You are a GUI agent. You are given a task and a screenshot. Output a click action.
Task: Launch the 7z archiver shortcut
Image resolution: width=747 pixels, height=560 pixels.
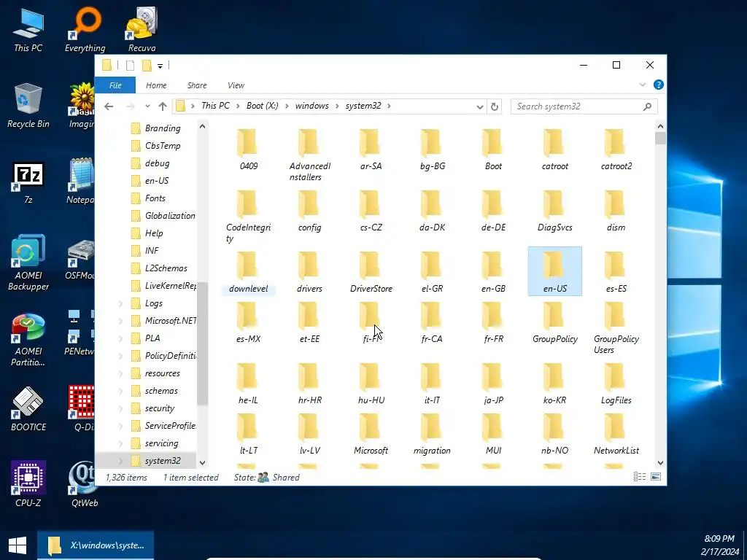28,183
